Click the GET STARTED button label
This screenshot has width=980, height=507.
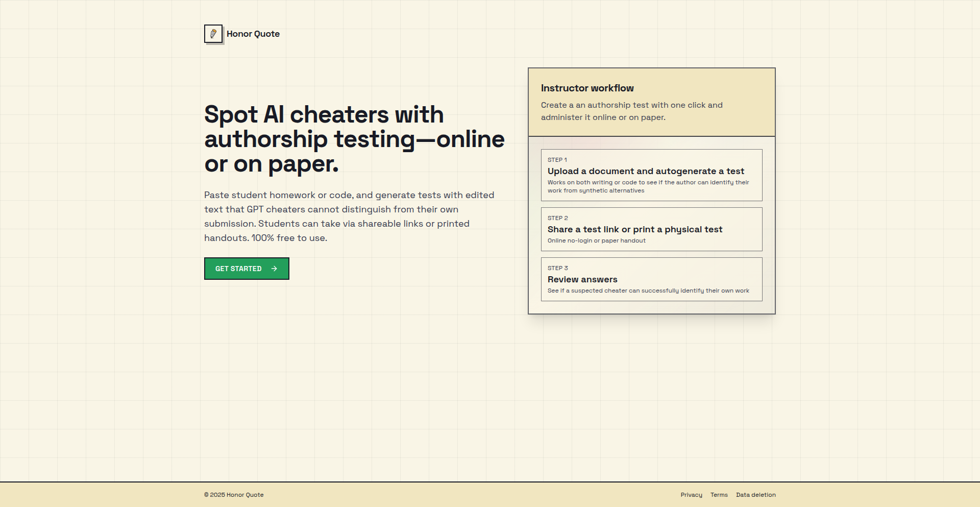click(238, 269)
